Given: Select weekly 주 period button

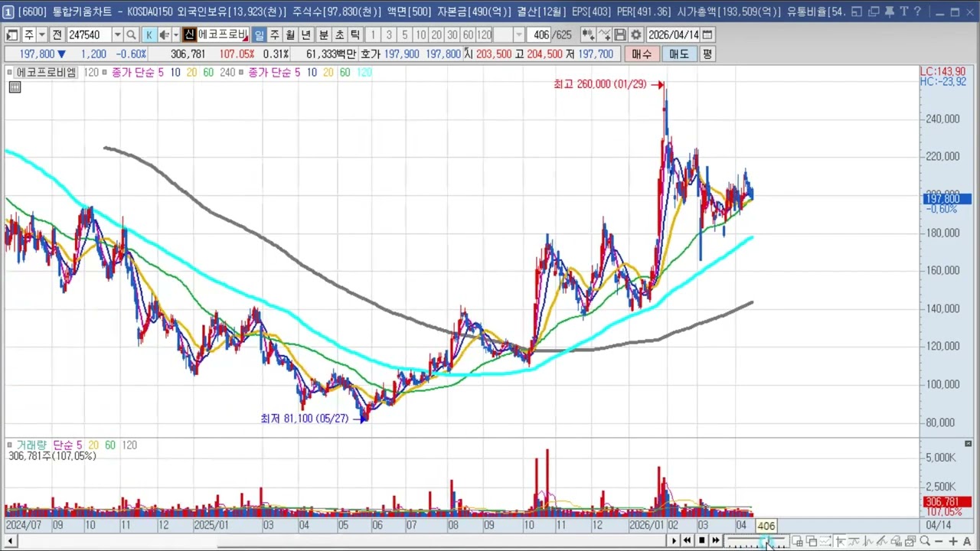Looking at the screenshot, I should (275, 35).
